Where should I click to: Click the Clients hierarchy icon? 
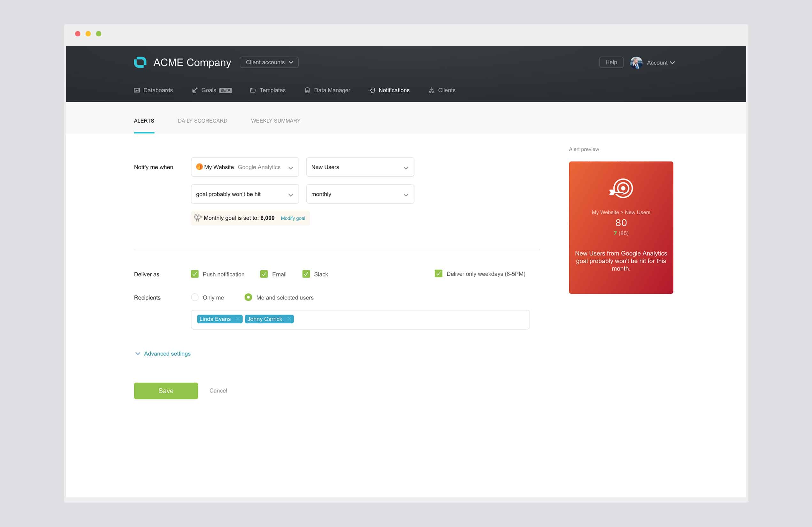tap(431, 90)
